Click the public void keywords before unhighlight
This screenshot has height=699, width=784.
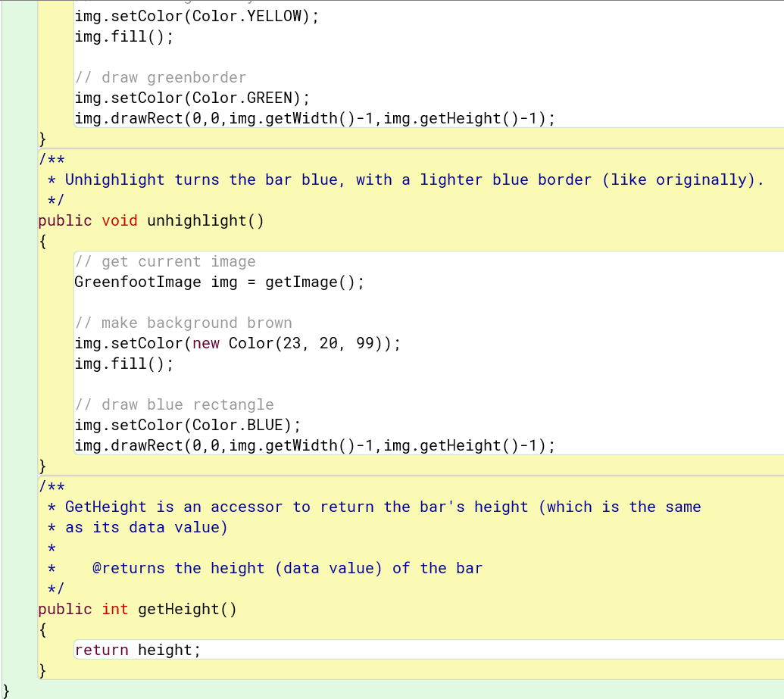point(88,220)
